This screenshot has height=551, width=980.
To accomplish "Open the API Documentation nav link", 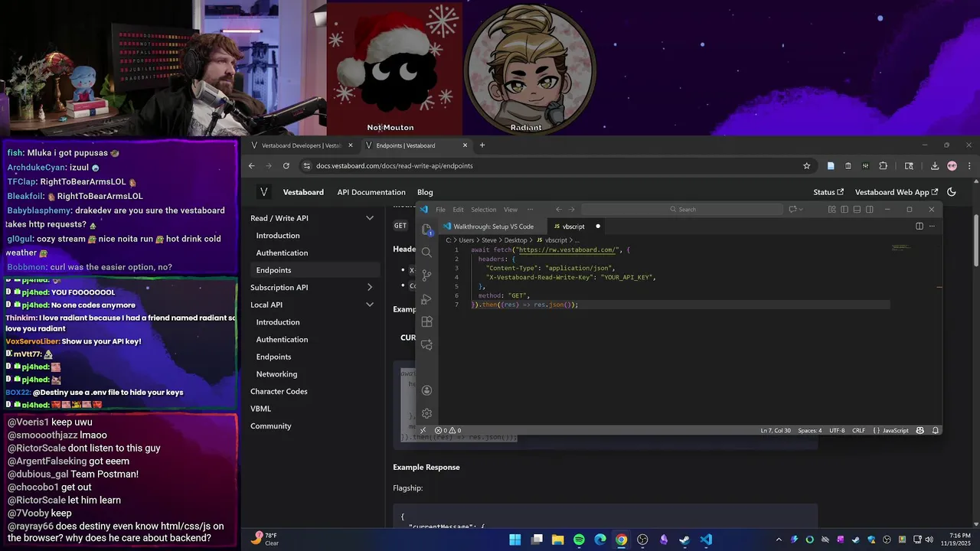I will point(371,192).
